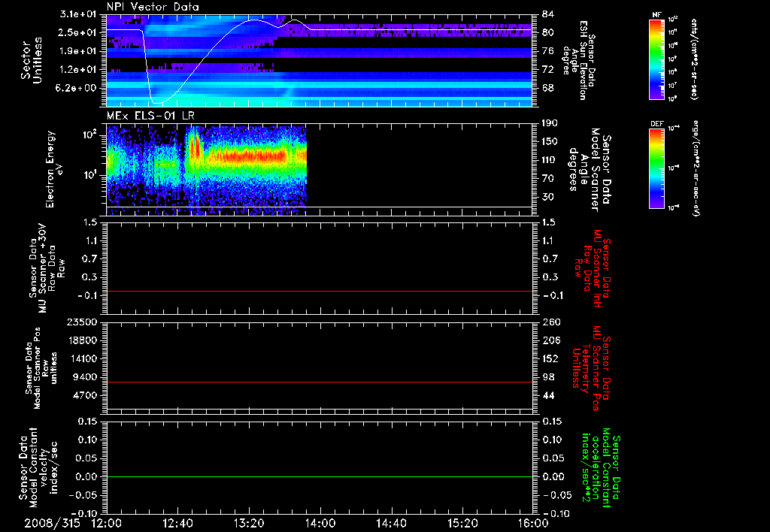Select the "MEx ELS-01 LR" panel title

(x=150, y=116)
